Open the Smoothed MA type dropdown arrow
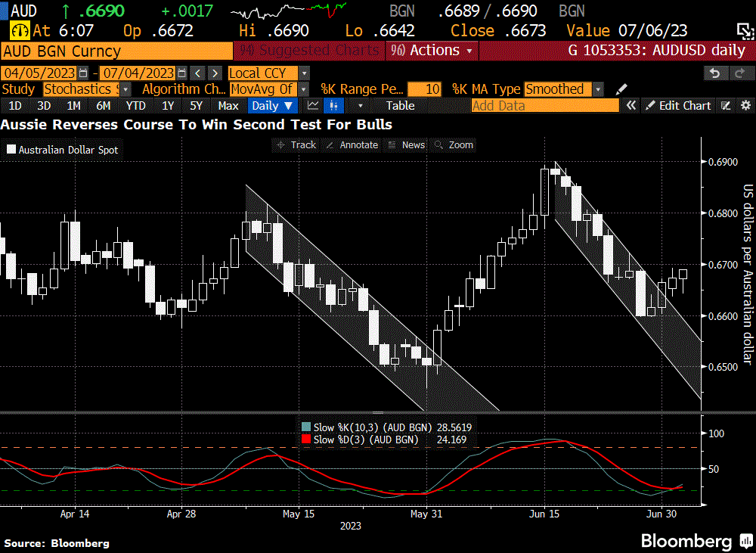Image resolution: width=756 pixels, height=553 pixels. (598, 89)
